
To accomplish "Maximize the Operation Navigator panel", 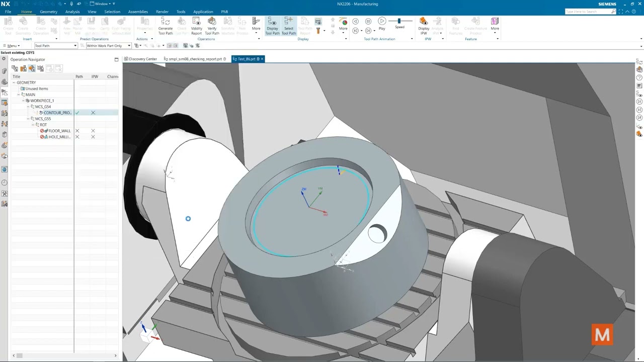I will (x=116, y=59).
